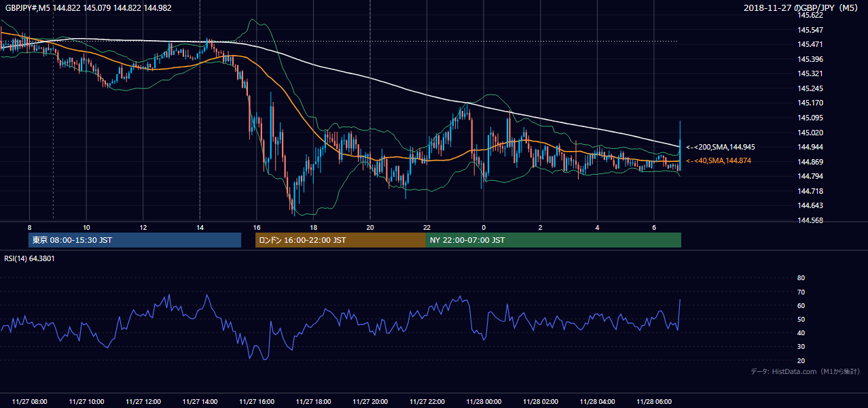
Task: Click the 11/28 00:00 date label
Action: [x=484, y=402]
